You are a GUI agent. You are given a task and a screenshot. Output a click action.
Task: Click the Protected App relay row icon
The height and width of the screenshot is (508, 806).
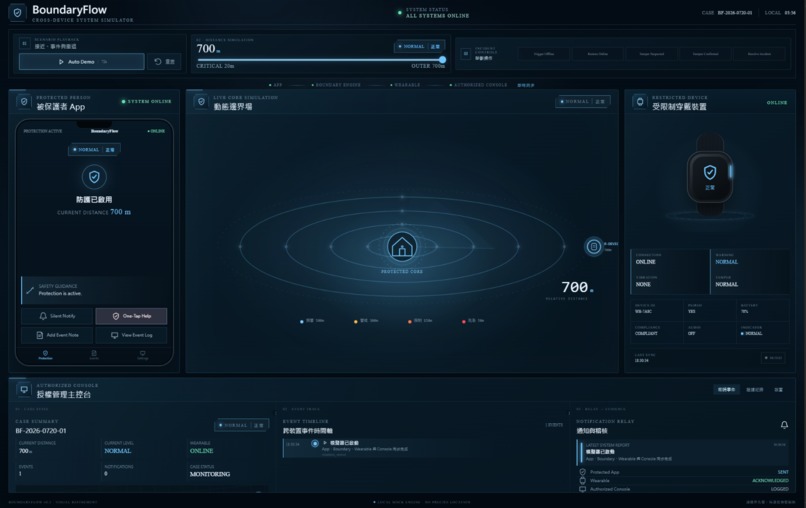point(582,472)
